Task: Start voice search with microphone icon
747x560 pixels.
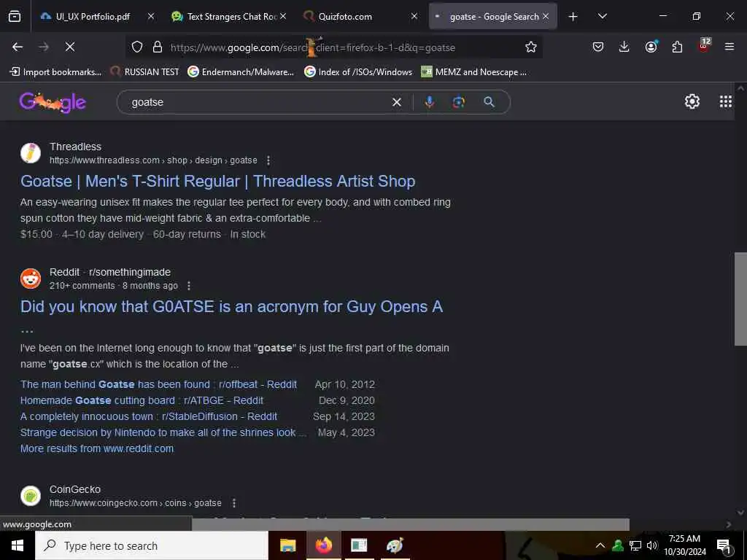Action: 429,102
